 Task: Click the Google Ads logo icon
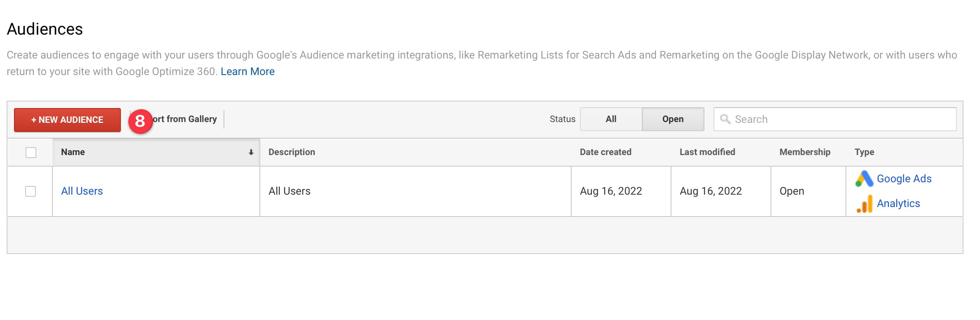[x=864, y=179]
